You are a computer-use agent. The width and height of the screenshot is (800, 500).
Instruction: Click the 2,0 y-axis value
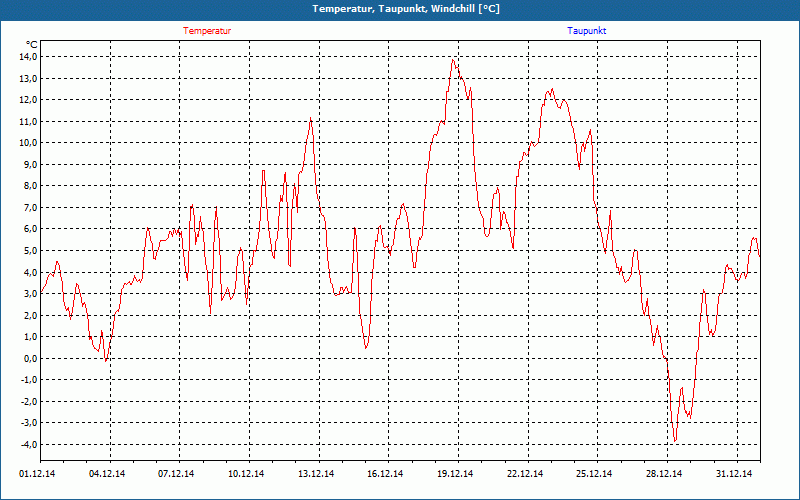click(31, 315)
